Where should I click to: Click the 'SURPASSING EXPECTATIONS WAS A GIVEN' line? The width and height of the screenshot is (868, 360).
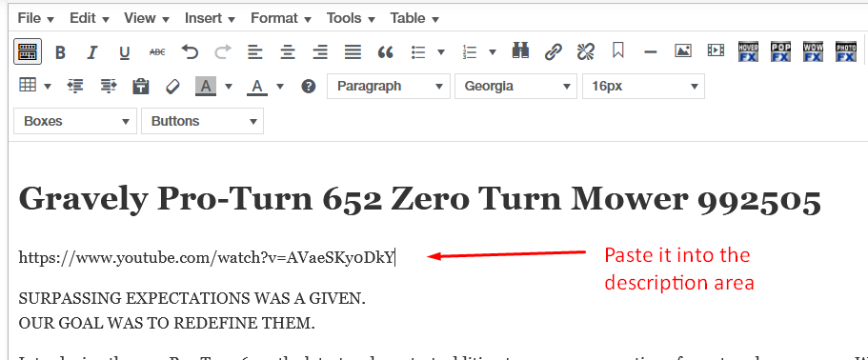click(x=192, y=299)
